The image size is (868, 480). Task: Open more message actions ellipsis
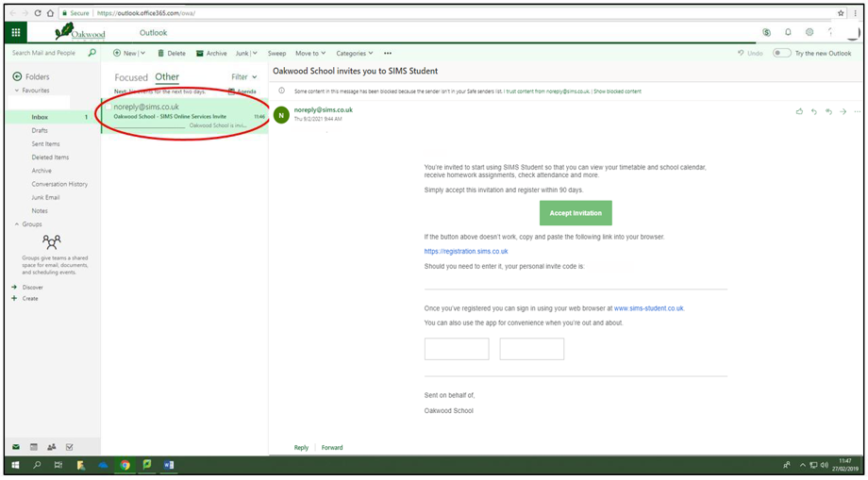pos(858,111)
